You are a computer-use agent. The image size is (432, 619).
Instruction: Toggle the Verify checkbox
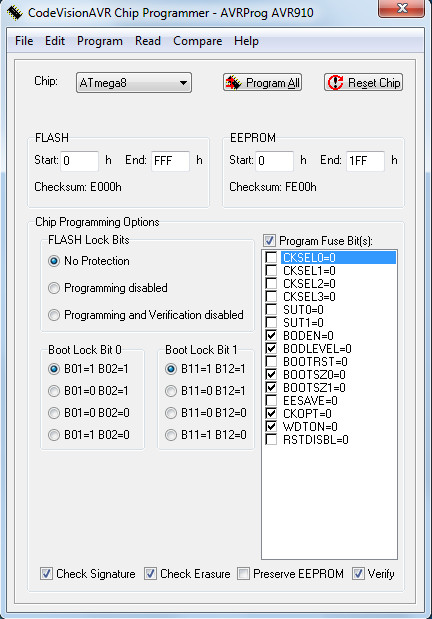click(358, 573)
